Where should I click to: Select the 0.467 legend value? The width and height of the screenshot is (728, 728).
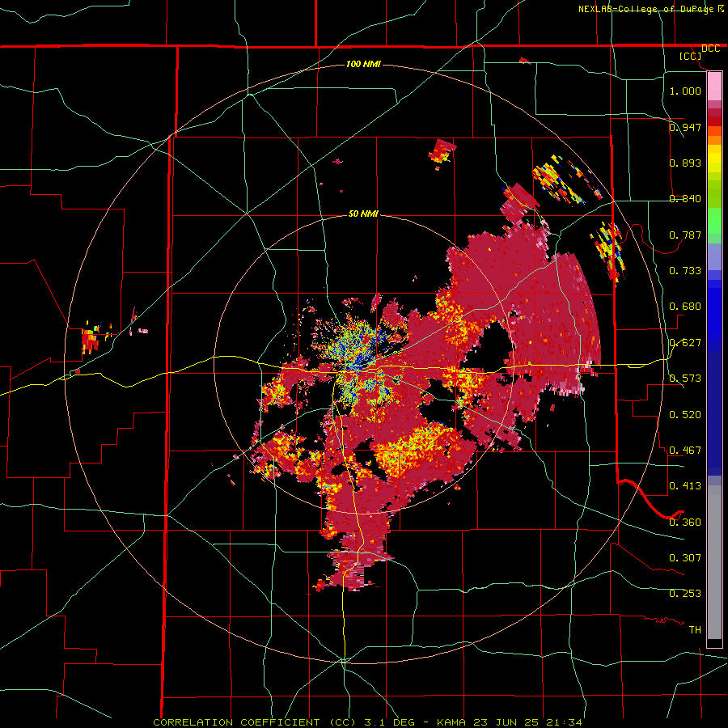[685, 451]
